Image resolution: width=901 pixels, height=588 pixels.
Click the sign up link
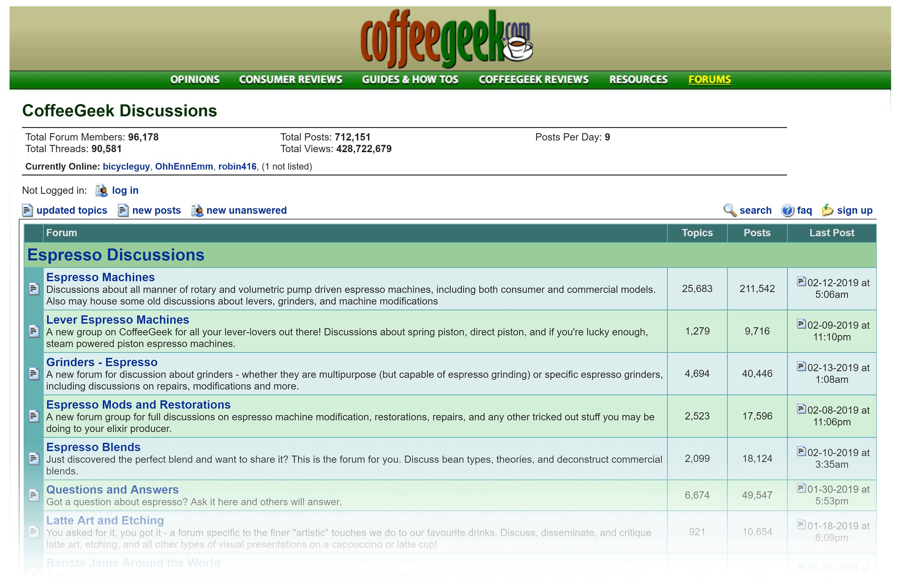point(856,211)
